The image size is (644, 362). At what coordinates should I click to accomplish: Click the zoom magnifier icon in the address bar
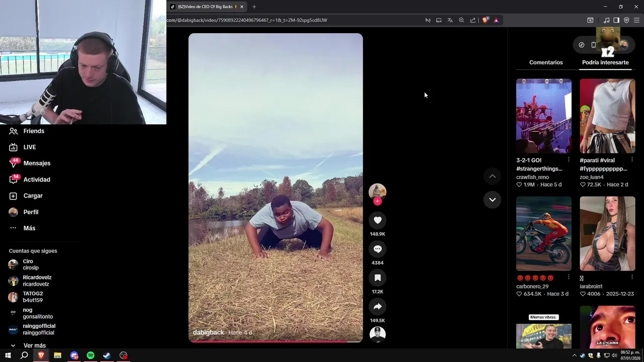[x=461, y=20]
